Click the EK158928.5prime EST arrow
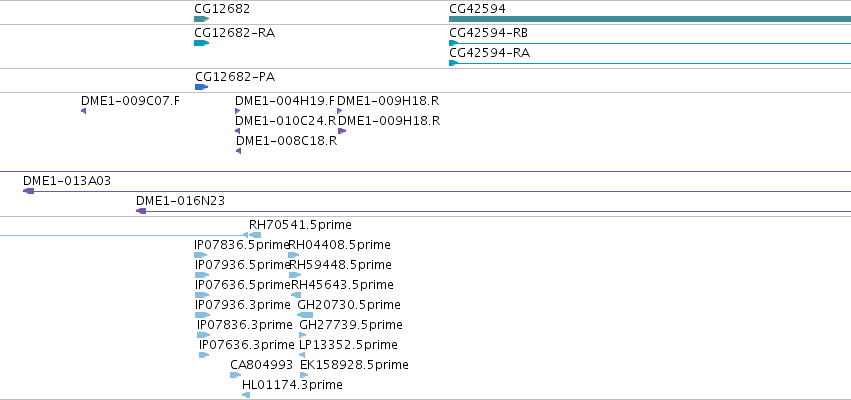851x400 pixels. [304, 375]
